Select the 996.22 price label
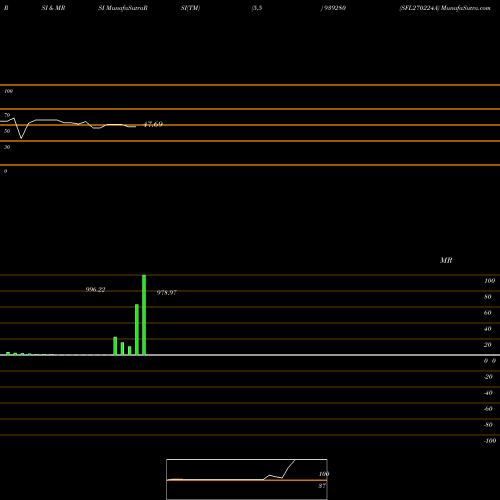 (x=95, y=290)
